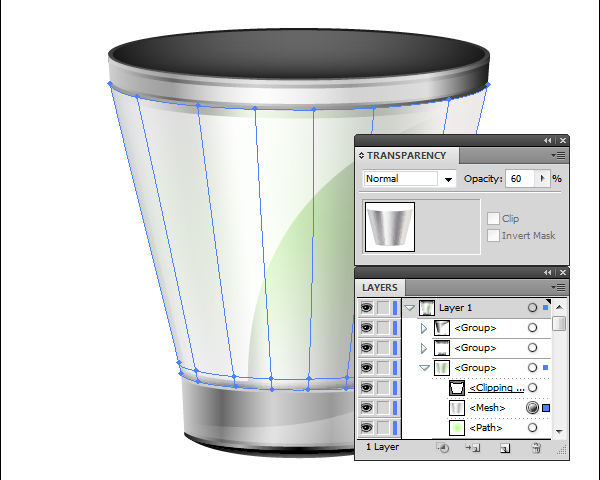Hide the <Path> object eye icon
600x480 pixels.
coord(366,428)
